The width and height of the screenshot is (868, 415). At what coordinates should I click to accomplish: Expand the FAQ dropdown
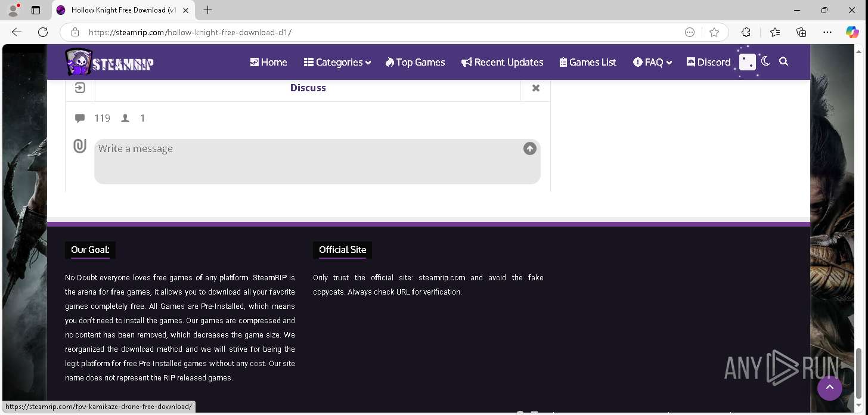[652, 62]
